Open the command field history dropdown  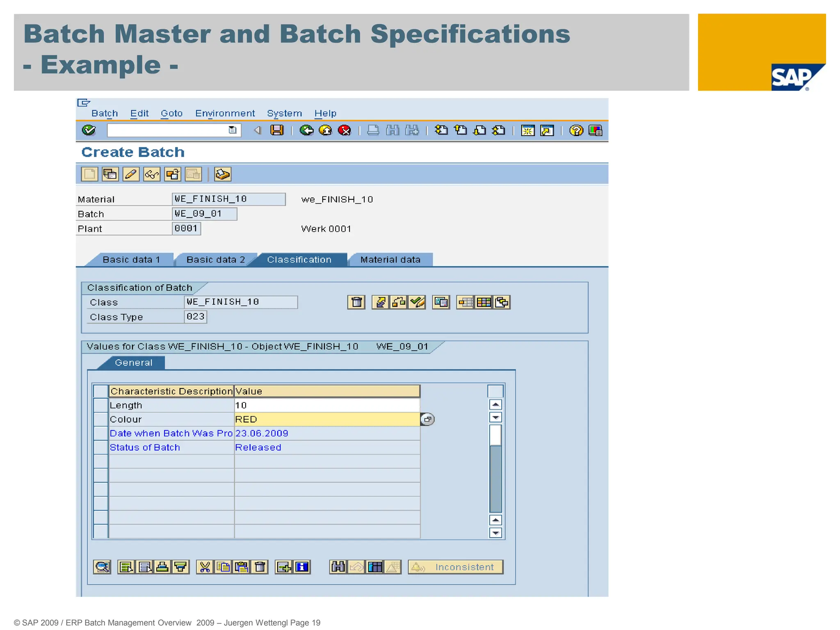[233, 130]
